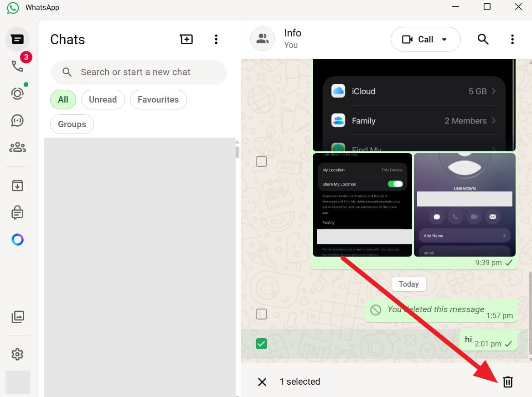Viewport: 532px width, 397px height.
Task: Maximize the WhatsApp window
Action: point(487,7)
